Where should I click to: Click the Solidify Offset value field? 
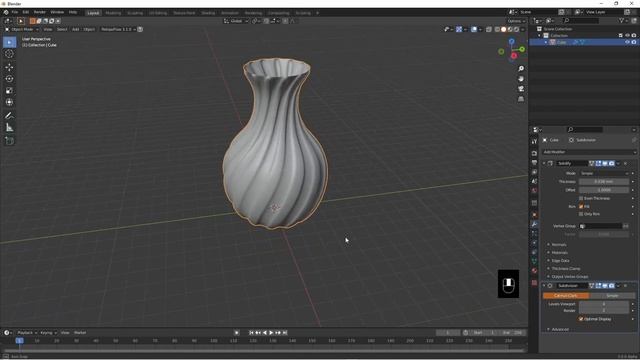coord(604,190)
